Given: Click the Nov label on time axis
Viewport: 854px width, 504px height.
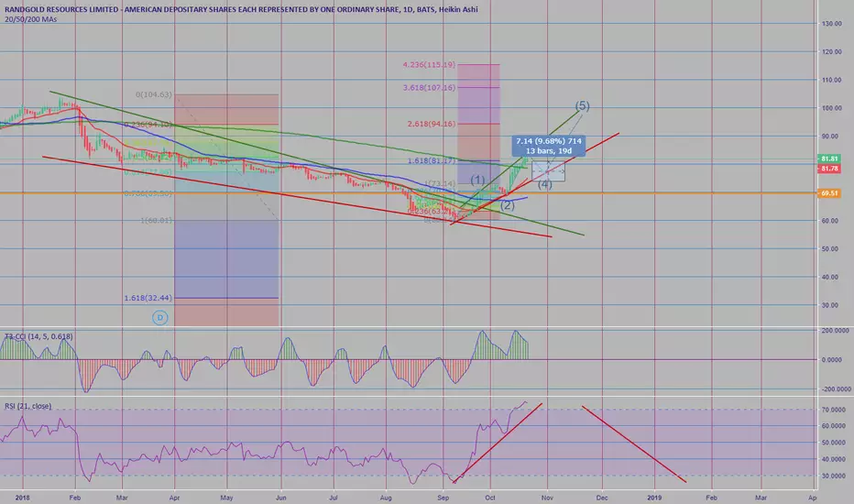Looking at the screenshot, I should click(x=547, y=498).
